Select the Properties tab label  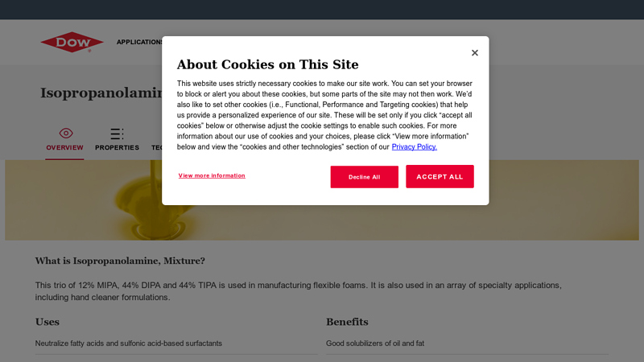(117, 148)
